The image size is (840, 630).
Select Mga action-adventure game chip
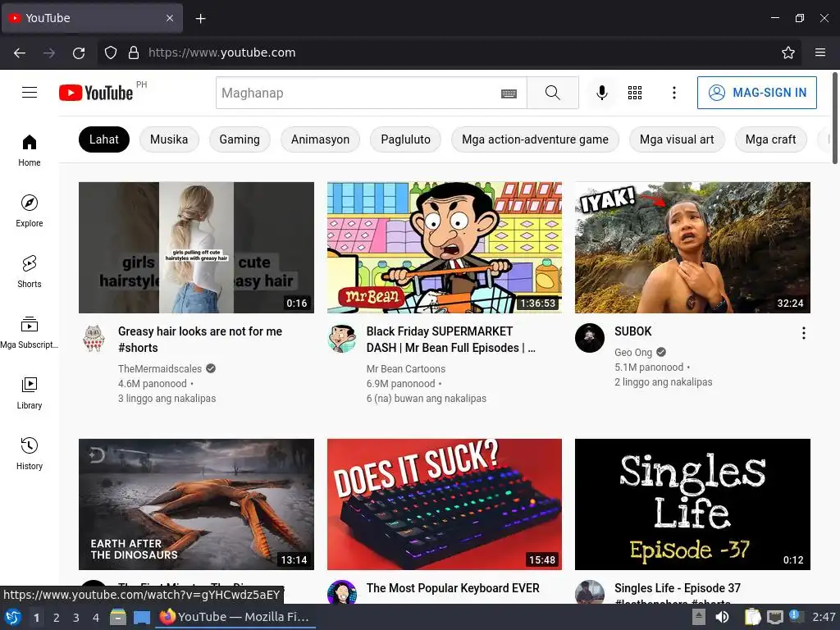pyautogui.click(x=535, y=139)
